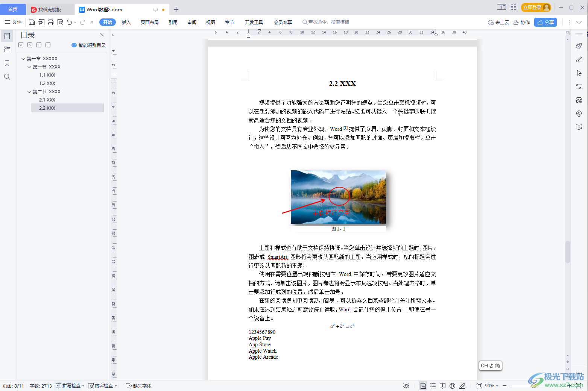588x391 pixels.
Task: Click fit-page icon beside 90% zoom
Action: click(x=479, y=386)
